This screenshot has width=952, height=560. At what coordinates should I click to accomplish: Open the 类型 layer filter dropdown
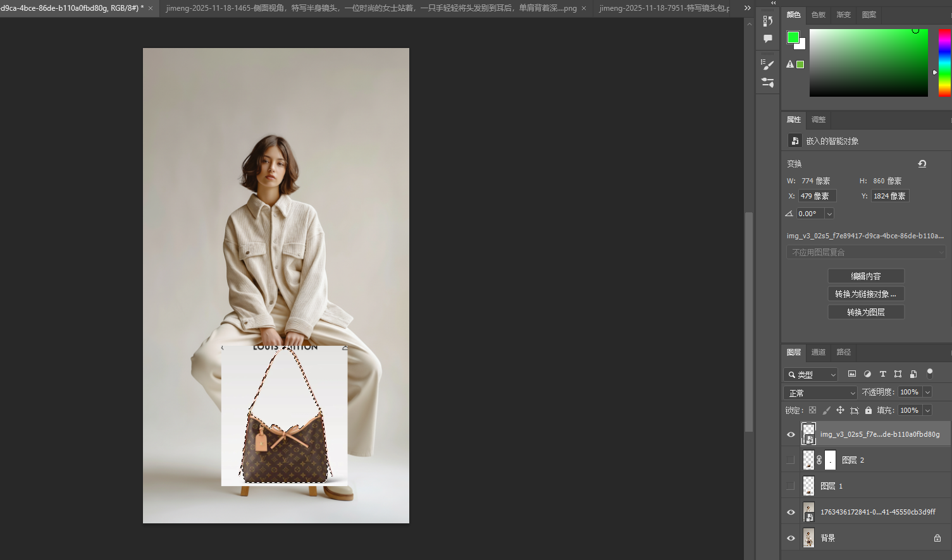(811, 375)
